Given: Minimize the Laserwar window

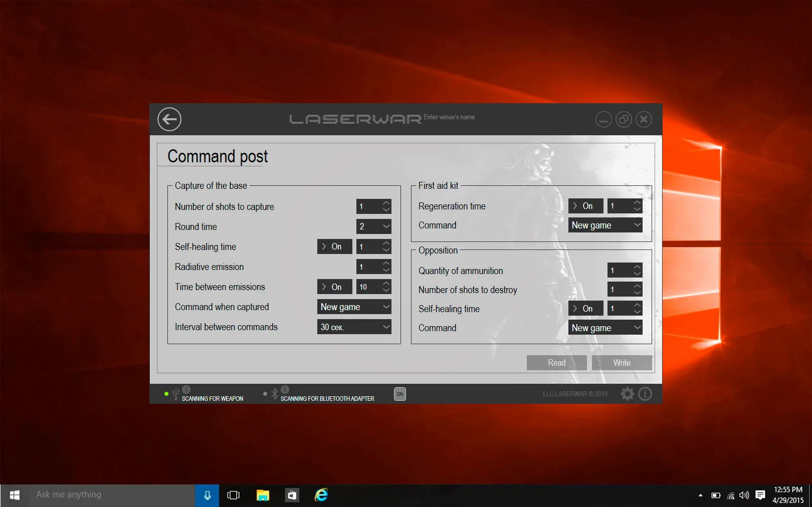Looking at the screenshot, I should pyautogui.click(x=603, y=119).
